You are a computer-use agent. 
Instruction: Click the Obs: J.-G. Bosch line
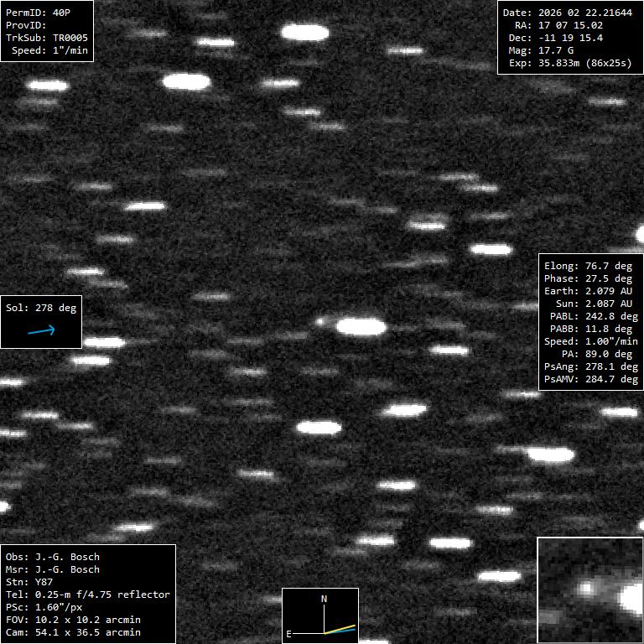coord(53,557)
